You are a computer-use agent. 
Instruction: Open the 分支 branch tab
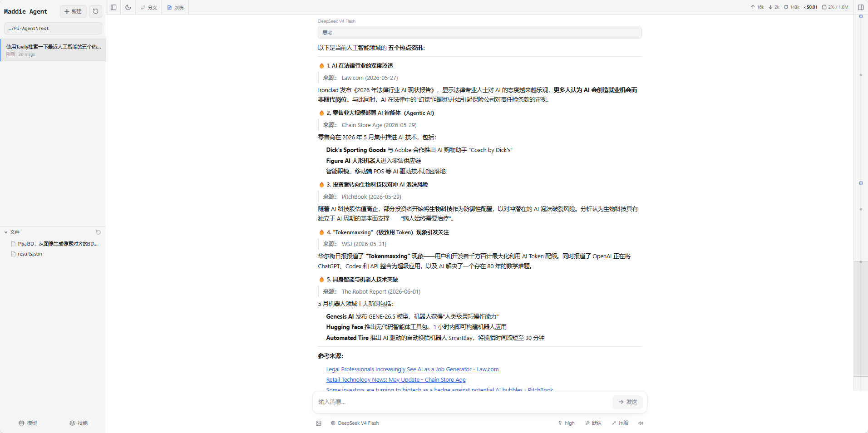coord(149,7)
